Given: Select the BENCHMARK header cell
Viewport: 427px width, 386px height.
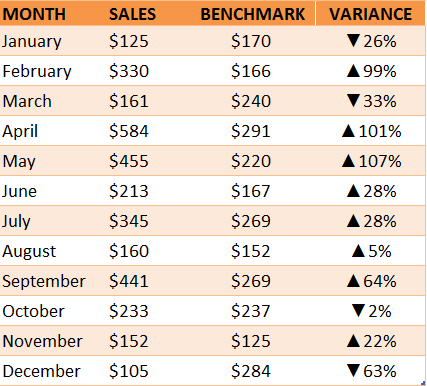Looking at the screenshot, I should pos(251,13).
